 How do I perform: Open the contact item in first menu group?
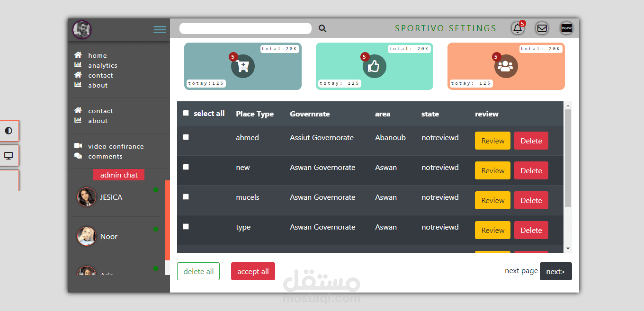(100, 75)
